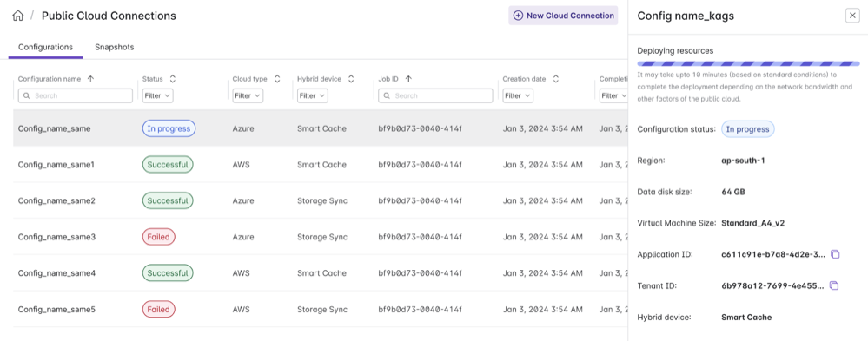Click Successful badge for Config_name_same2

point(168,200)
